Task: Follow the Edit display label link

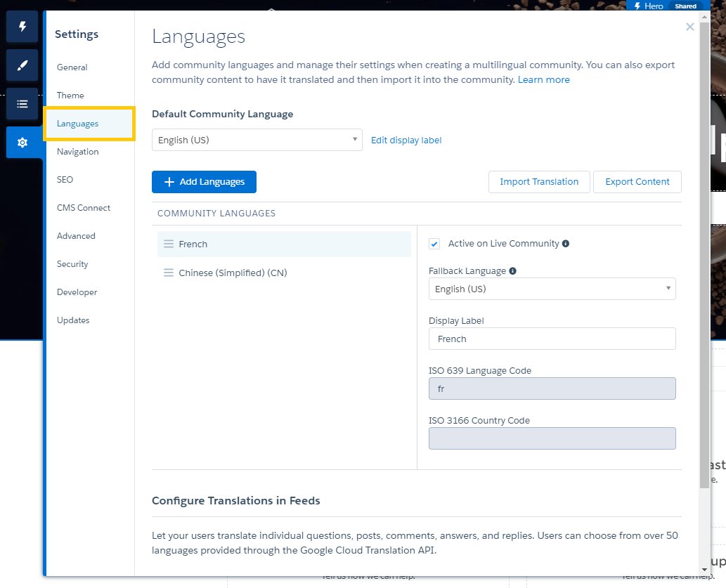Action: pos(406,140)
